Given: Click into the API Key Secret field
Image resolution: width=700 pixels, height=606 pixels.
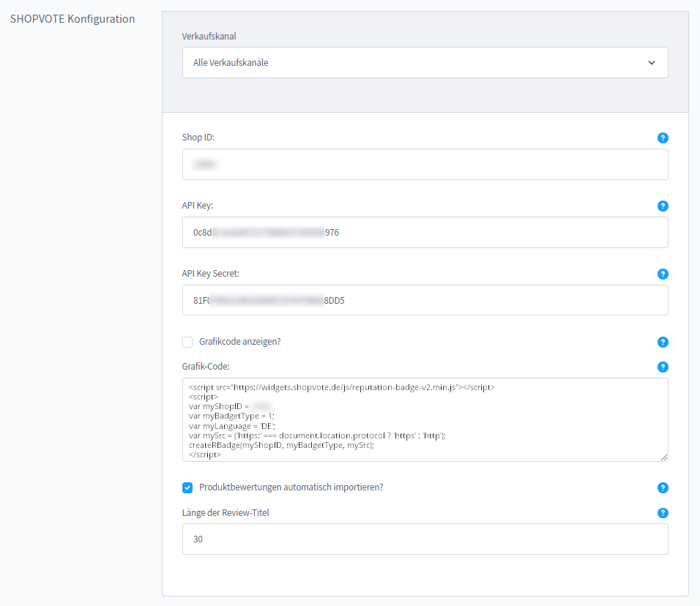Looking at the screenshot, I should [x=425, y=300].
